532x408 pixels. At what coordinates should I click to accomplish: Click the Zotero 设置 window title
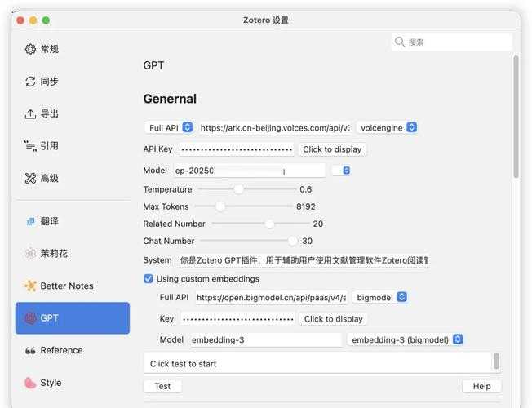pos(266,20)
